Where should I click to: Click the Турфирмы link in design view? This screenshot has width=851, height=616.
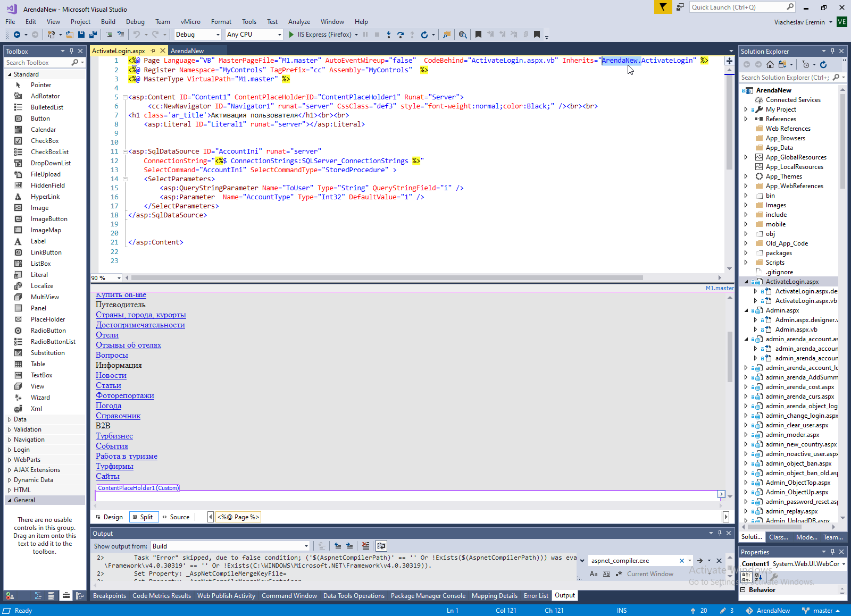[114, 466]
